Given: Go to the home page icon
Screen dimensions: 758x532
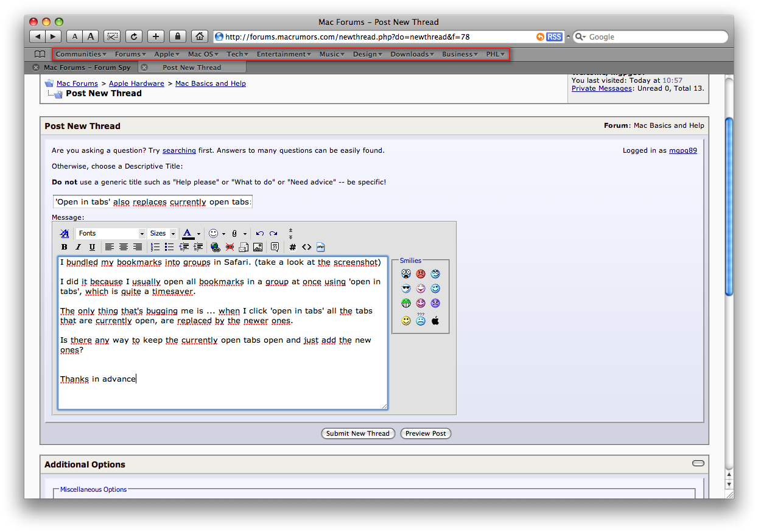Looking at the screenshot, I should point(200,37).
